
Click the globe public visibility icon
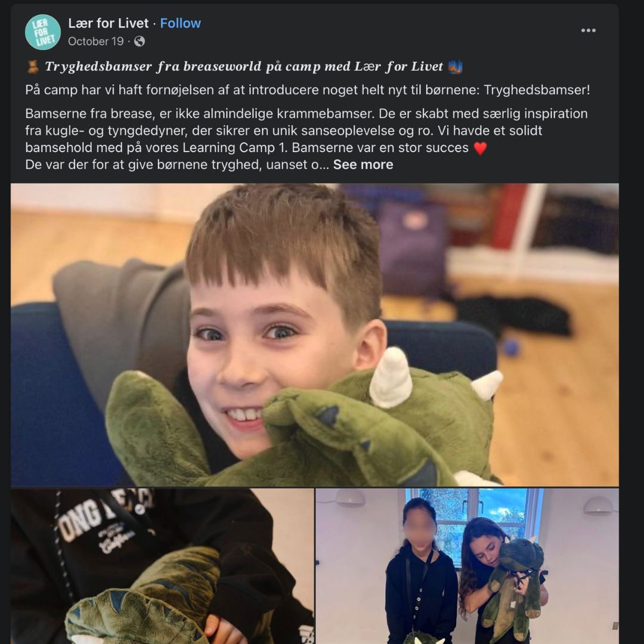point(139,41)
